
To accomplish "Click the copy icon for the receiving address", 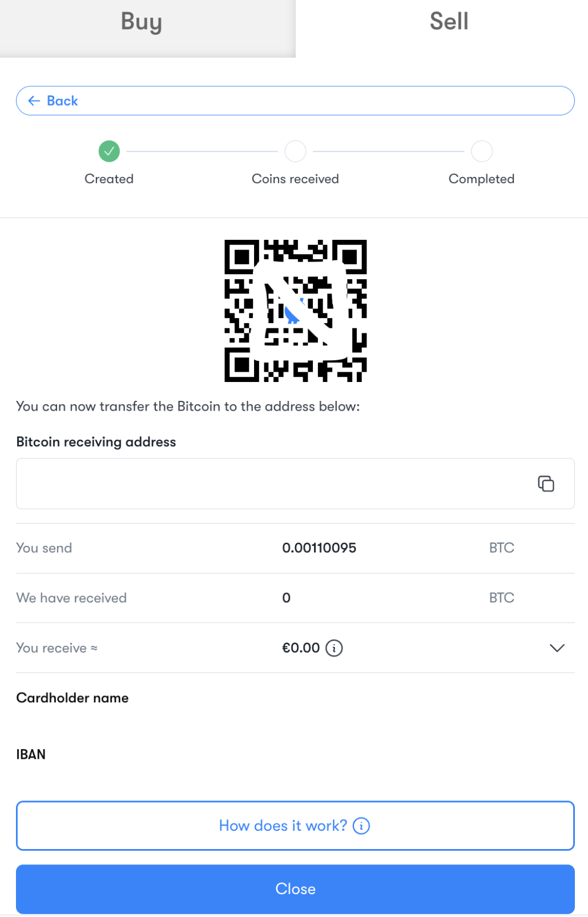I will [546, 484].
